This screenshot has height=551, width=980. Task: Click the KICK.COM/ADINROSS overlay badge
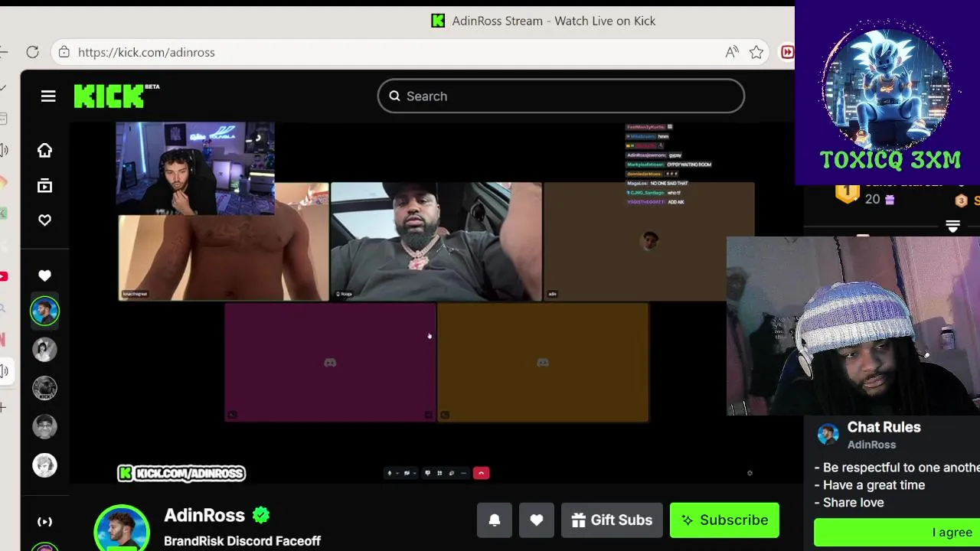181,473
